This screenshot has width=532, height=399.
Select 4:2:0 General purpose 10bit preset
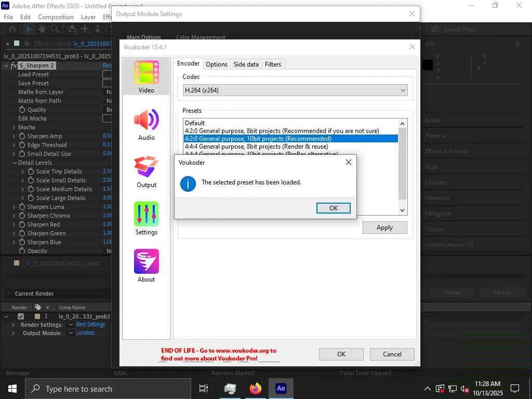(x=291, y=138)
